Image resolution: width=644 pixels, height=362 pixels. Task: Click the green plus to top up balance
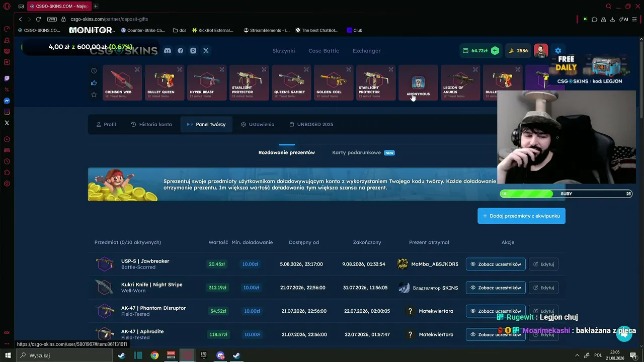[495, 51]
